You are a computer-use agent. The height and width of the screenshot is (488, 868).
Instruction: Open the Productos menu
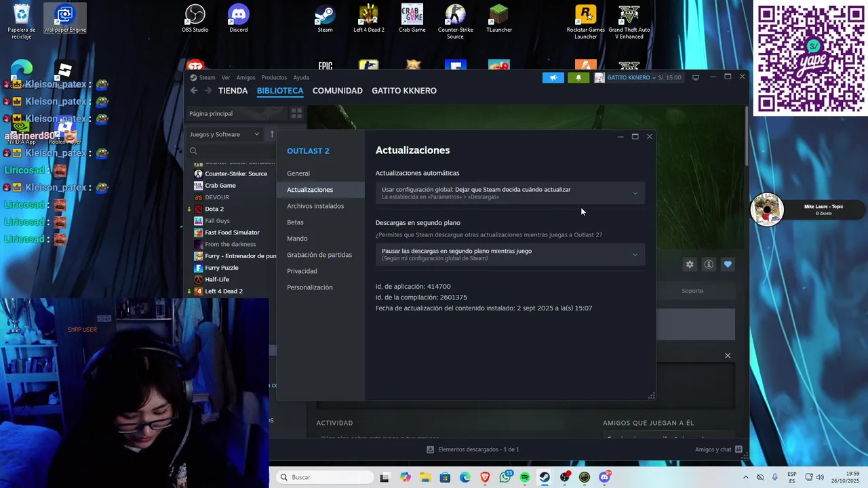(x=274, y=77)
